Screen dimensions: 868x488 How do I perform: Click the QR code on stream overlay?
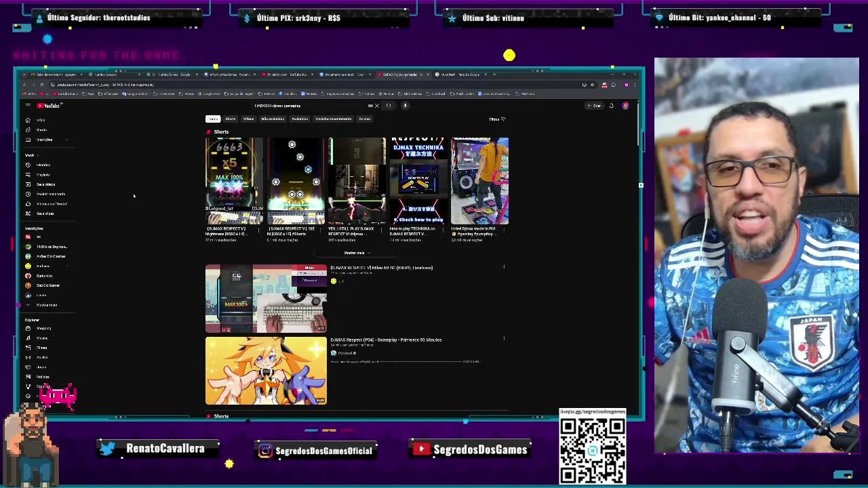tap(593, 451)
